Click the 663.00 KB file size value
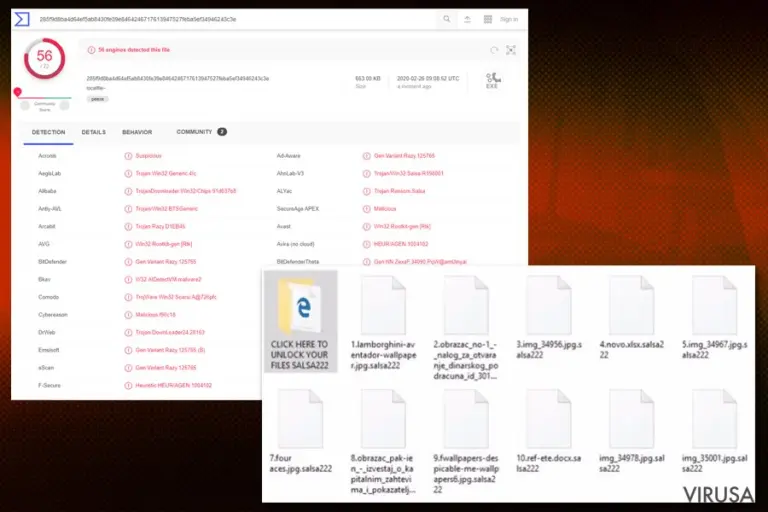 [368, 78]
